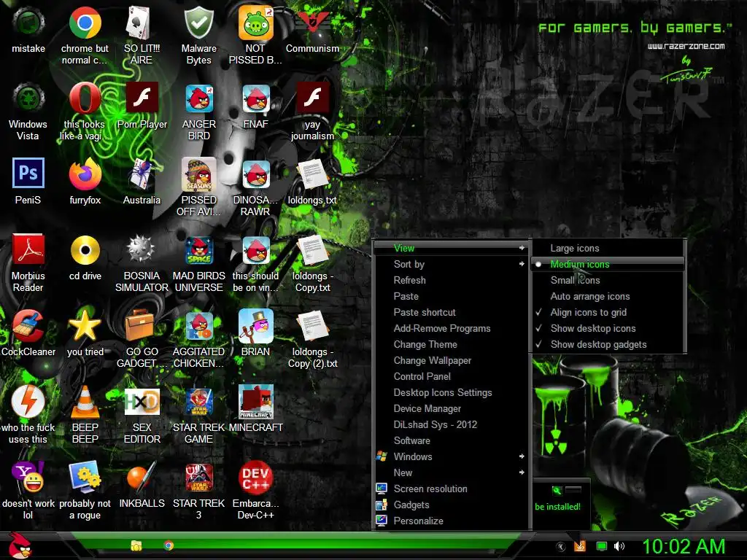Choose 'Large icons' view size
Image resolution: width=747 pixels, height=560 pixels.
coord(608,248)
